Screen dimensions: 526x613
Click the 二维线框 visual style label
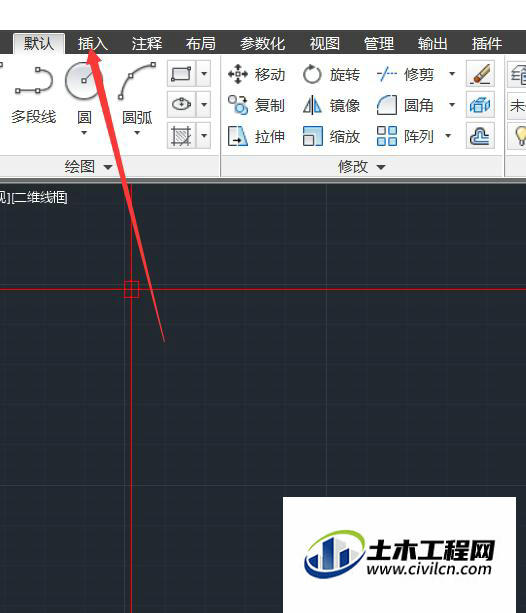40,197
